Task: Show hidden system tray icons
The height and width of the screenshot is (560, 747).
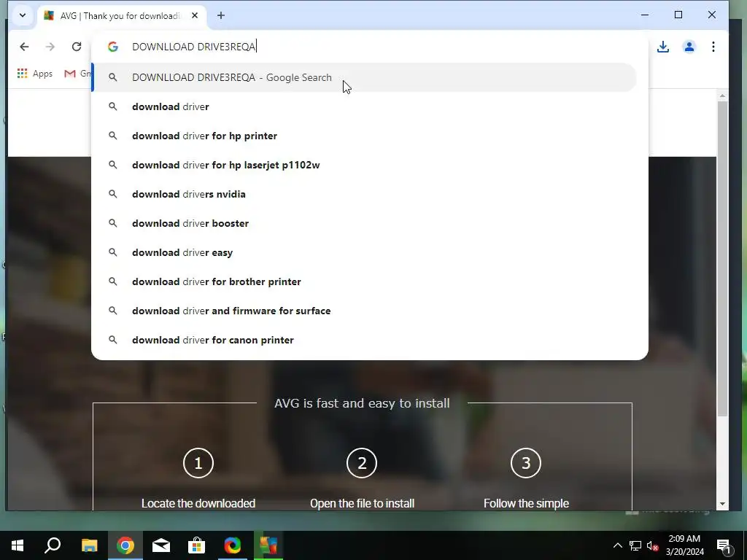Action: coord(617,545)
